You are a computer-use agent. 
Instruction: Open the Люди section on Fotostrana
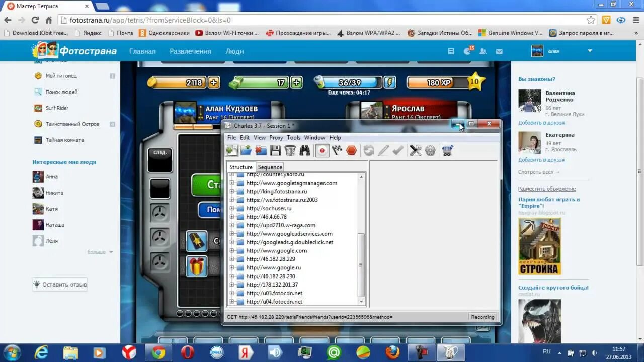coord(234,51)
